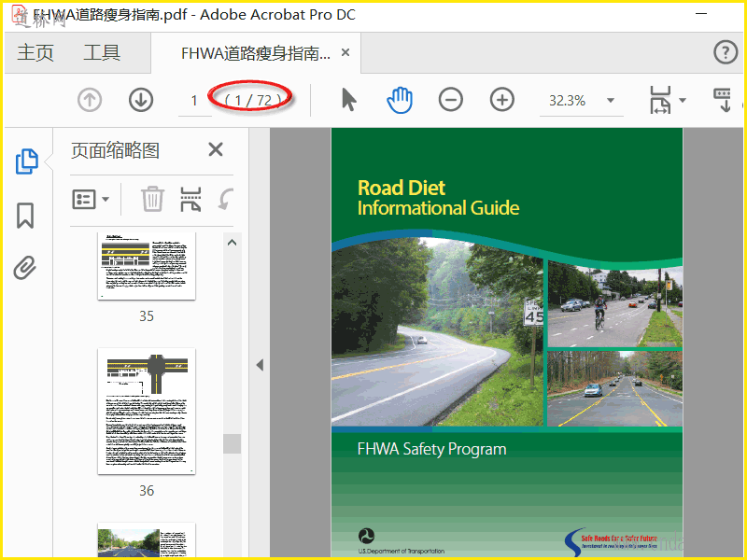
Task: Open the page thumbnails sidebar icon
Action: point(27,161)
